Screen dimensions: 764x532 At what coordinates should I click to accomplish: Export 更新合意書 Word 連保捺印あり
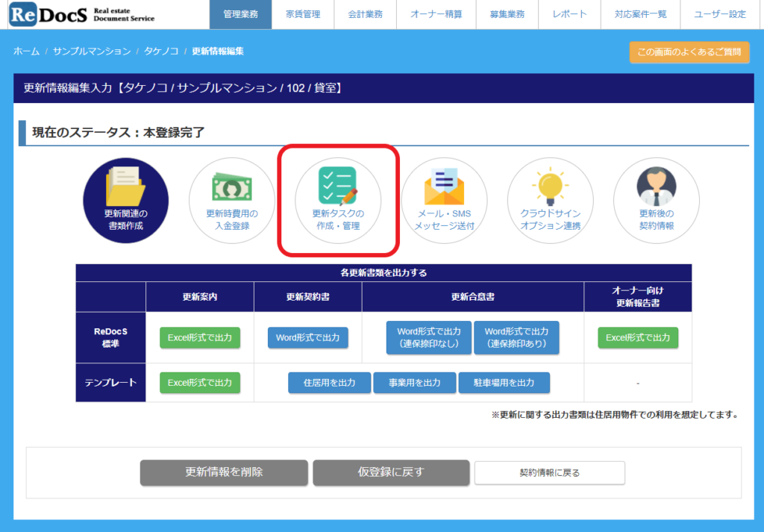(x=516, y=337)
